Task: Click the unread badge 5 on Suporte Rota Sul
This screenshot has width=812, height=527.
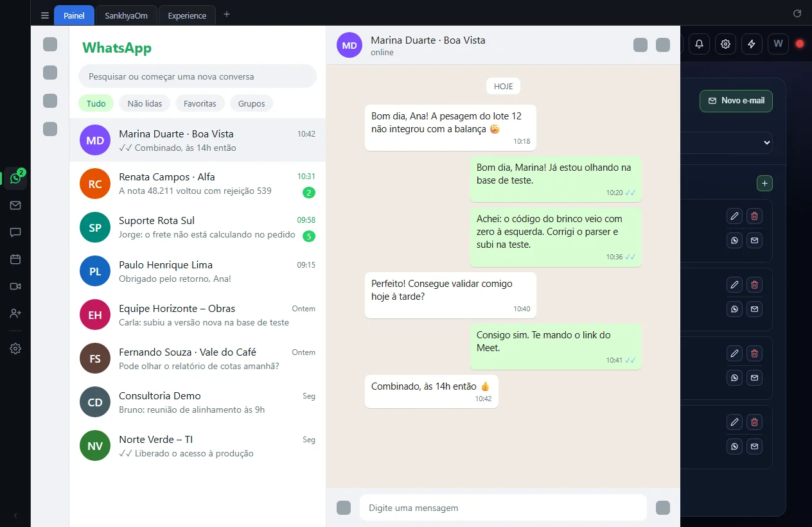Action: coord(309,236)
